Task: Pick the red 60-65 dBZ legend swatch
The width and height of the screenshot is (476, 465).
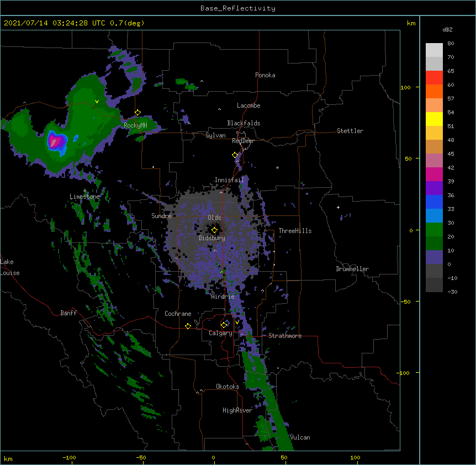Action: tap(434, 78)
